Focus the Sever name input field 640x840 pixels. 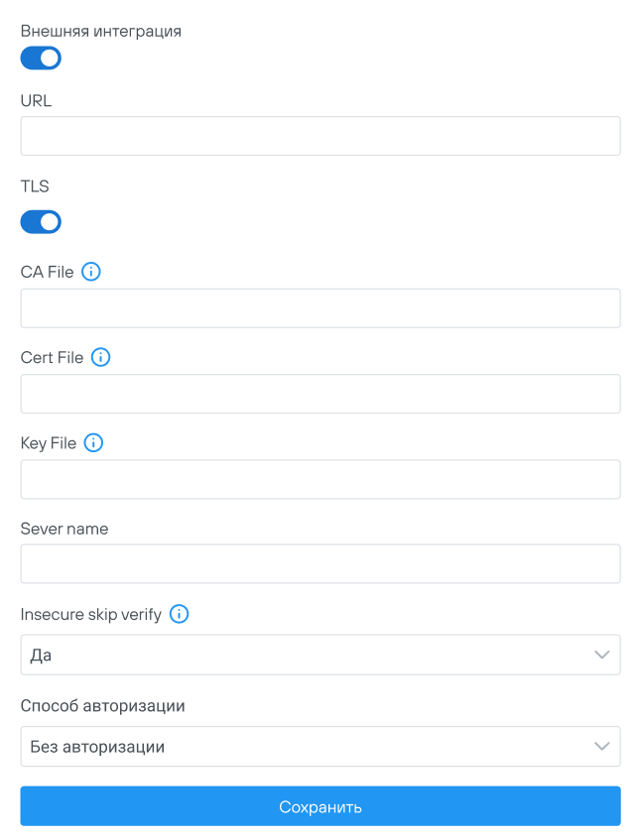point(320,563)
